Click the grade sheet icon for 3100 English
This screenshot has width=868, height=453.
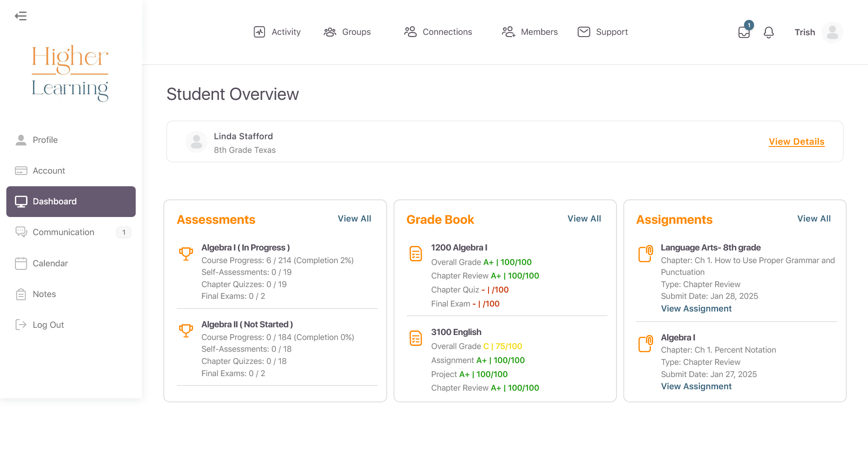[x=416, y=338]
